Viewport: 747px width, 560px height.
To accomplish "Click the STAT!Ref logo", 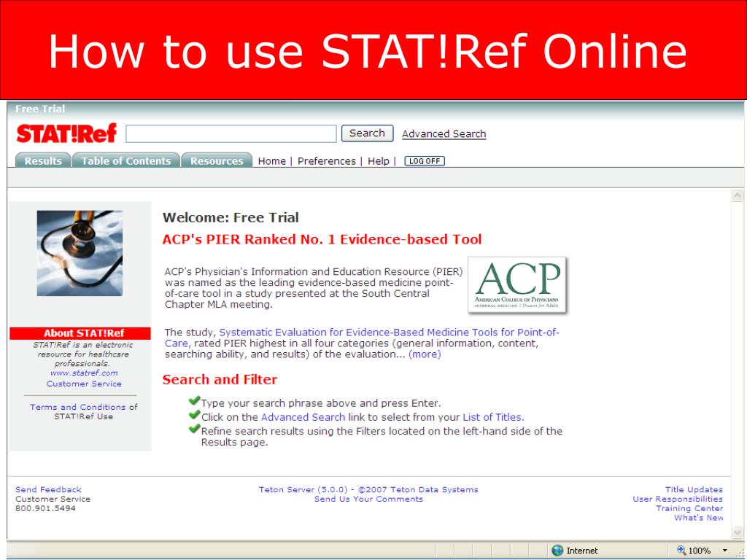I will pyautogui.click(x=66, y=133).
